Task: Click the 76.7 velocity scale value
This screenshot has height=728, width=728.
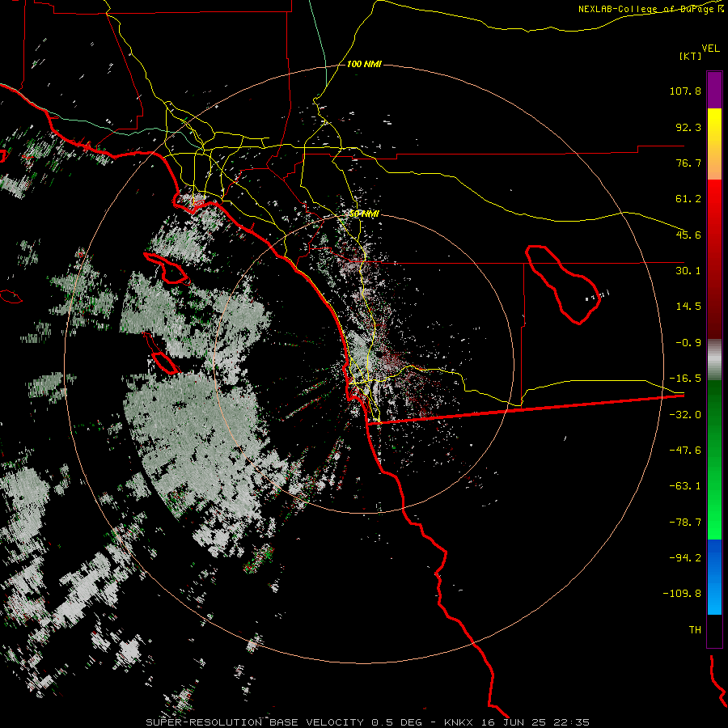Action: [688, 163]
